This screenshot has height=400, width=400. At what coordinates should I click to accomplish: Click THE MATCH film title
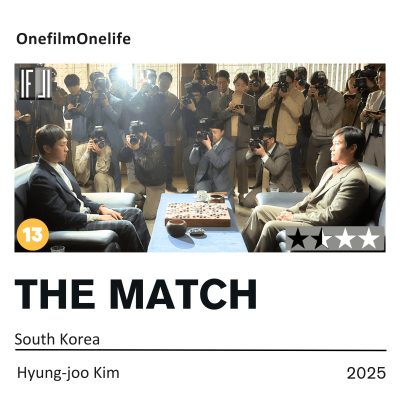point(136,294)
